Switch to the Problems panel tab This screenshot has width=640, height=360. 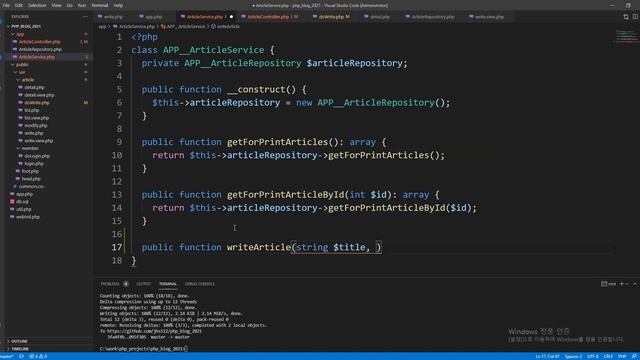click(x=110, y=284)
